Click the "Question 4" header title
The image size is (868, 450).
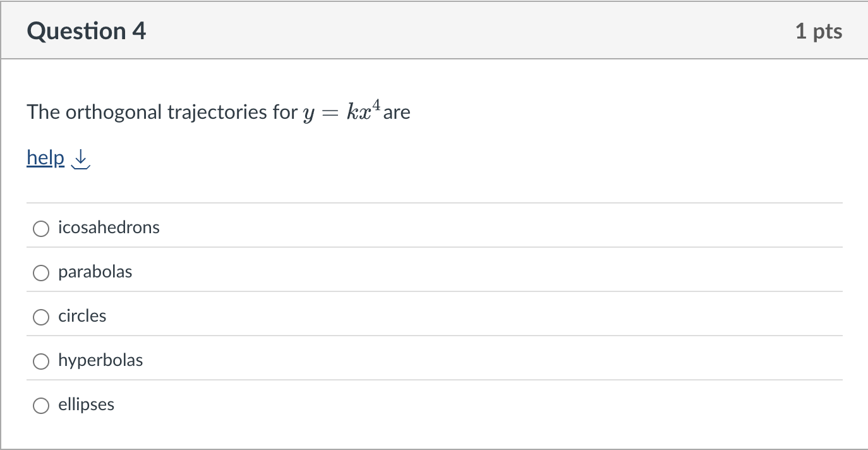pos(85,30)
